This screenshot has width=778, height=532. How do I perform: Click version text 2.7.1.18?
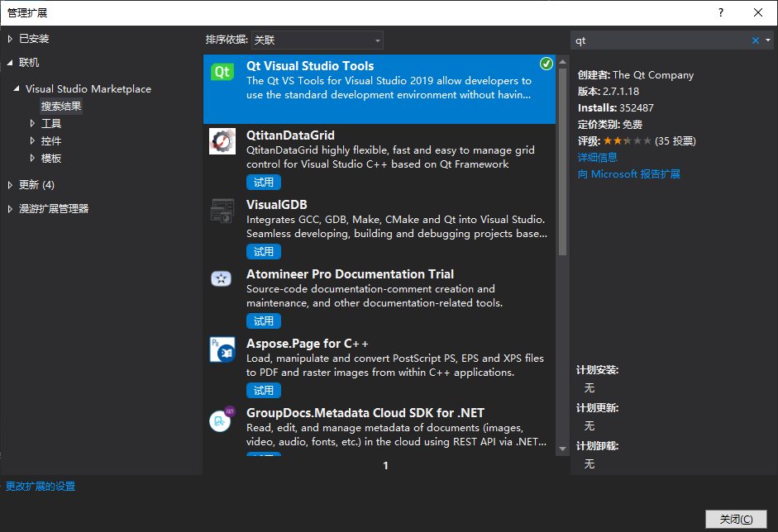point(621,91)
